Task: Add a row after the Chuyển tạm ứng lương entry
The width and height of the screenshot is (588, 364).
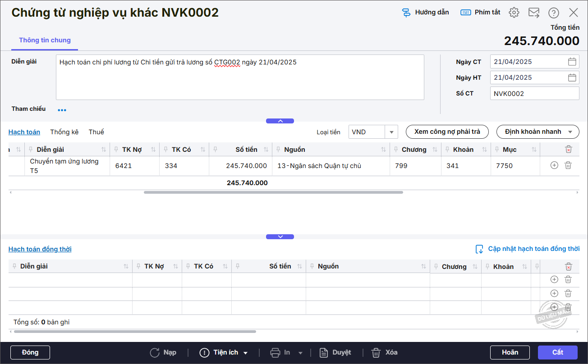Action: (x=554, y=165)
